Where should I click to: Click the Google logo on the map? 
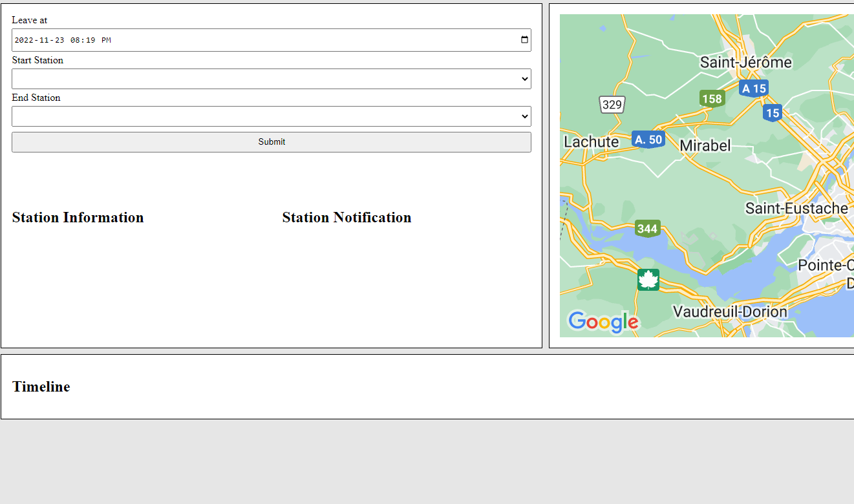[603, 322]
